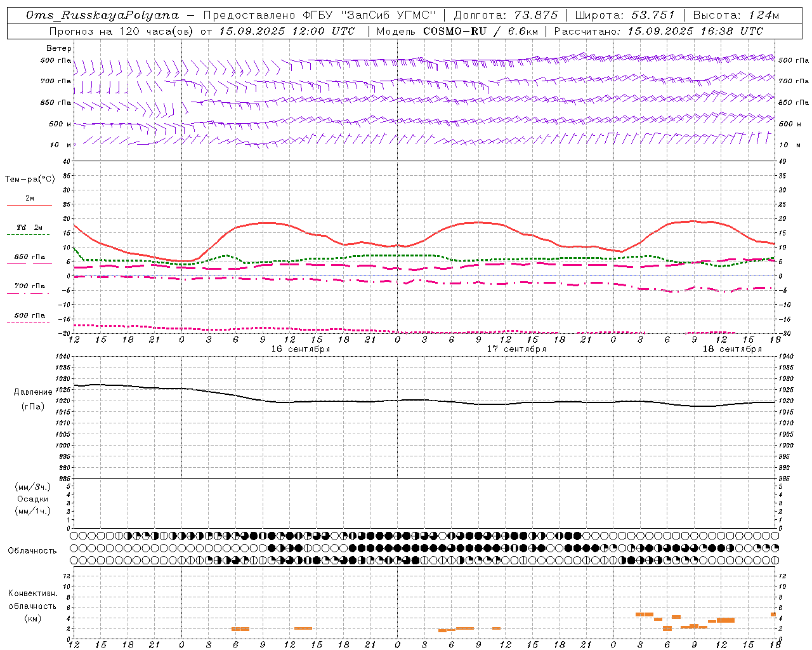Click the 16 сентября date label
Screen dimensions: 812x650
pyautogui.click(x=301, y=349)
